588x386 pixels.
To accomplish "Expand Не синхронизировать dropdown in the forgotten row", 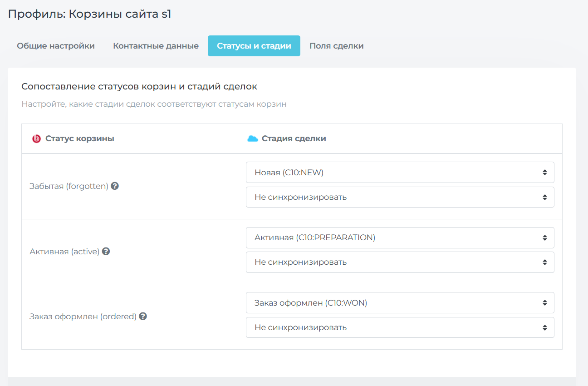I will click(400, 197).
